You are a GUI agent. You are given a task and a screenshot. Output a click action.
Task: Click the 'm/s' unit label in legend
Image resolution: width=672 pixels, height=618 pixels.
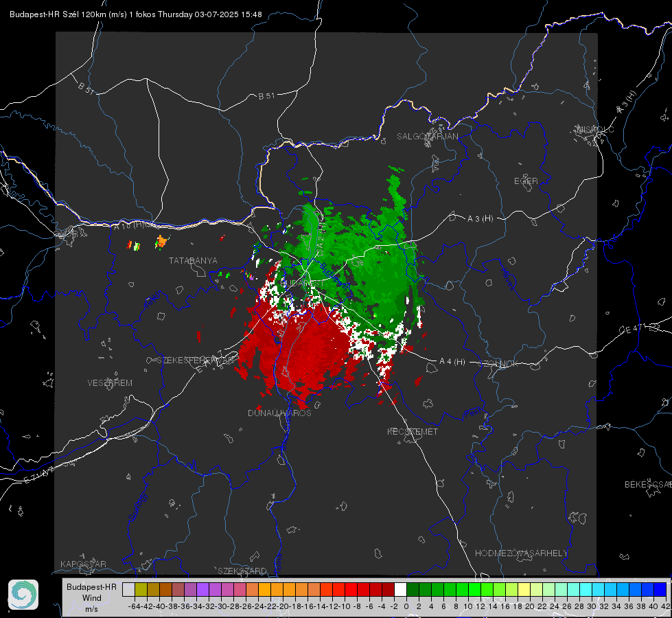91,609
